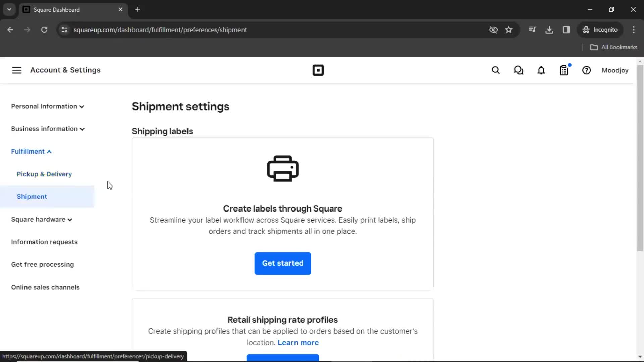The height and width of the screenshot is (362, 644).
Task: Click the scrollbar down arrow
Action: point(640,357)
